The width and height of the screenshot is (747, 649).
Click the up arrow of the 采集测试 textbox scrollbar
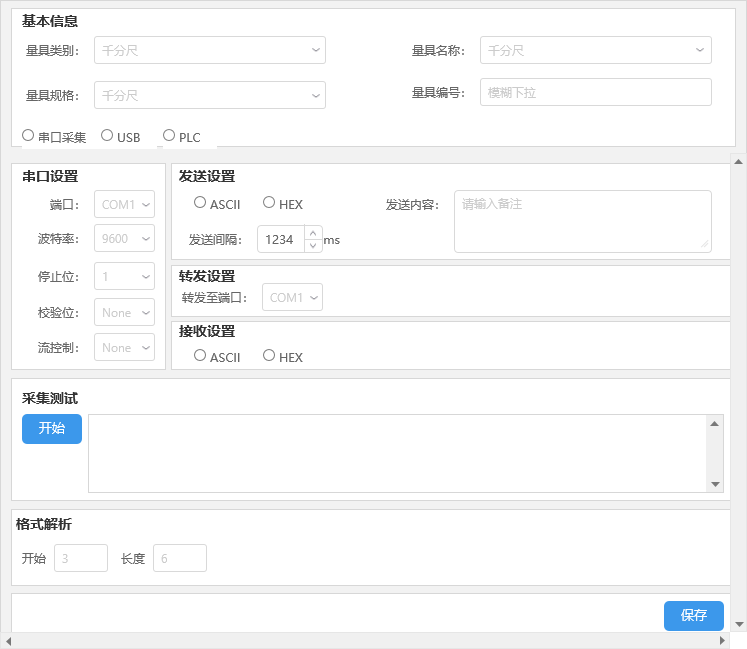click(x=715, y=424)
